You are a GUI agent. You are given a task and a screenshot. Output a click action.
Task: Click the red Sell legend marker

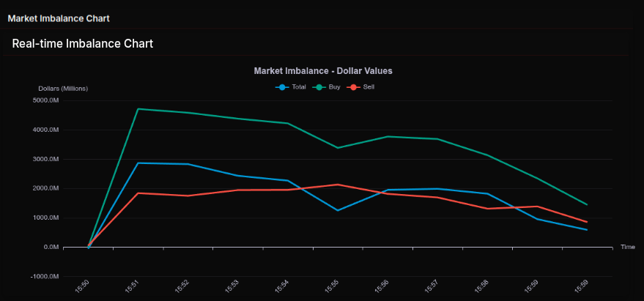354,87
